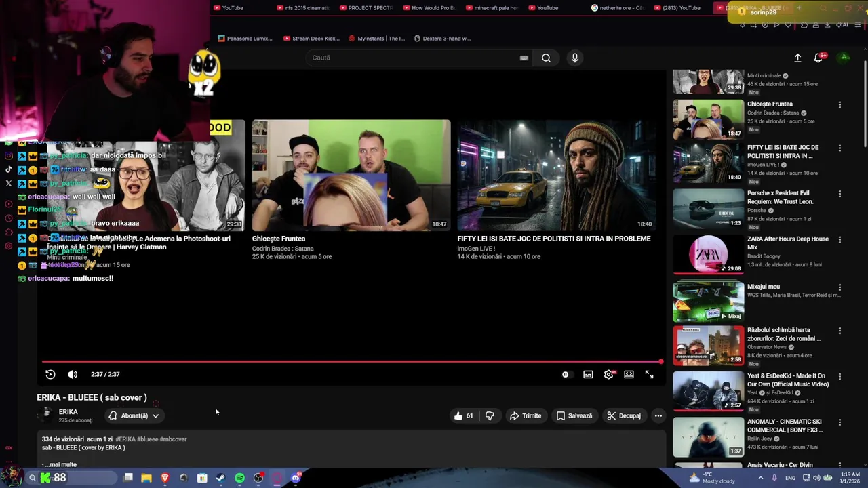Like the video (61 likes)
This screenshot has height=488, width=868.
coord(463,415)
